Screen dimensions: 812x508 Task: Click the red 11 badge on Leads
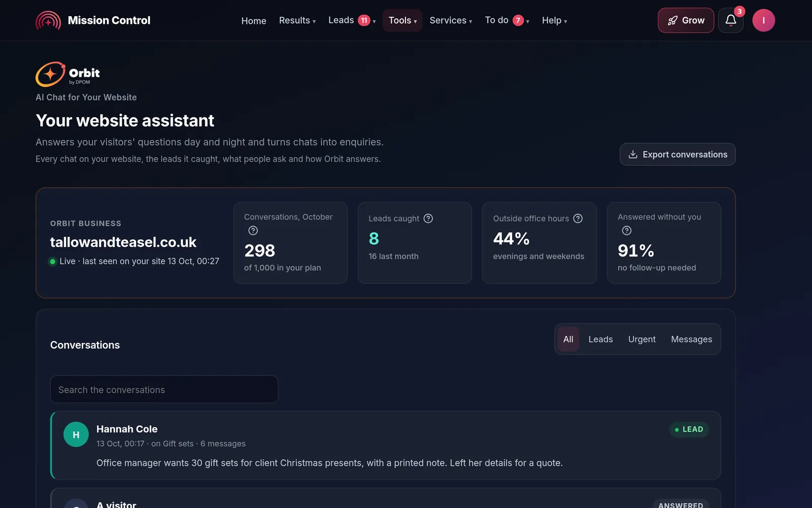(364, 20)
